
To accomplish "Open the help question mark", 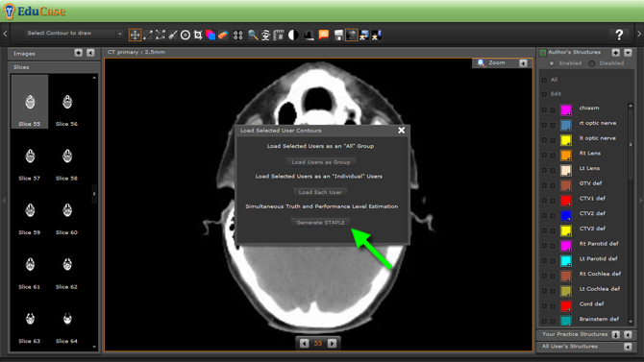I will tap(619, 35).
